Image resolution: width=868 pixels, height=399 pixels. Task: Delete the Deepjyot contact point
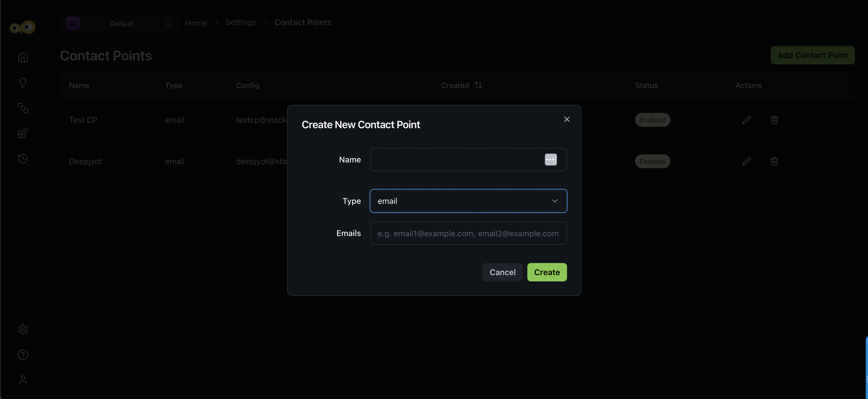[x=774, y=161]
